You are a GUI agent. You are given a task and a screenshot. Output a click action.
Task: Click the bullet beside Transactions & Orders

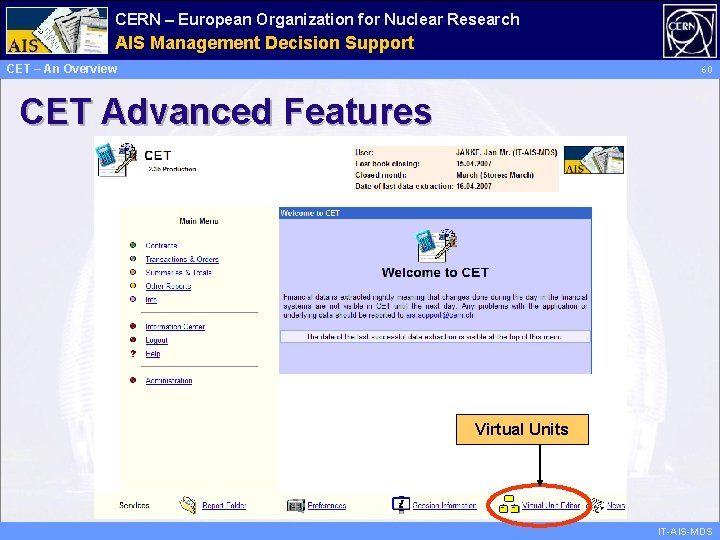click(x=133, y=259)
